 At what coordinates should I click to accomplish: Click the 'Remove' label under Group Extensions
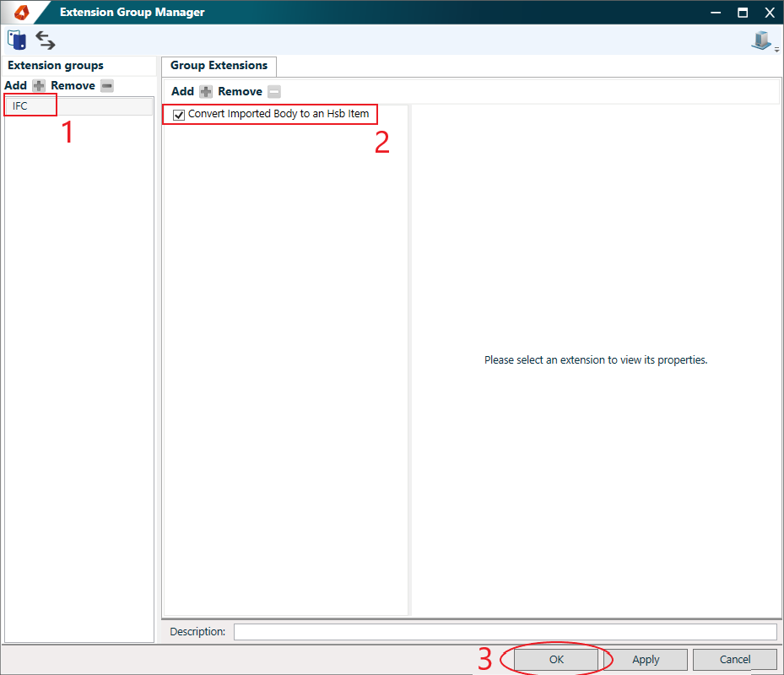240,91
